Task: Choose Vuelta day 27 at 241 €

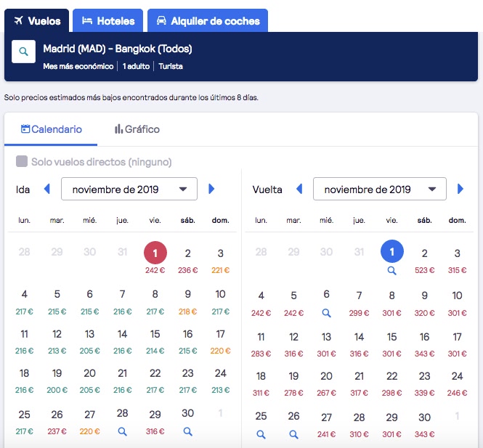Action: tap(327, 425)
